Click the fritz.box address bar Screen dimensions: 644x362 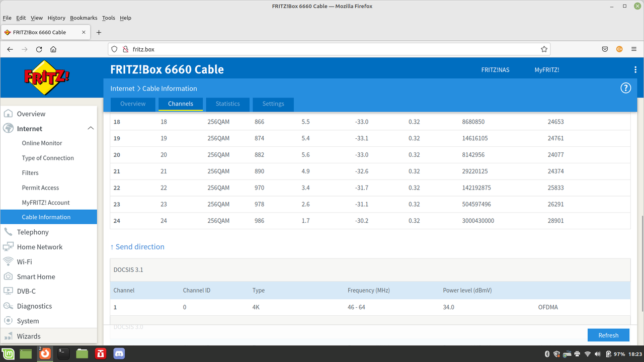(x=329, y=49)
